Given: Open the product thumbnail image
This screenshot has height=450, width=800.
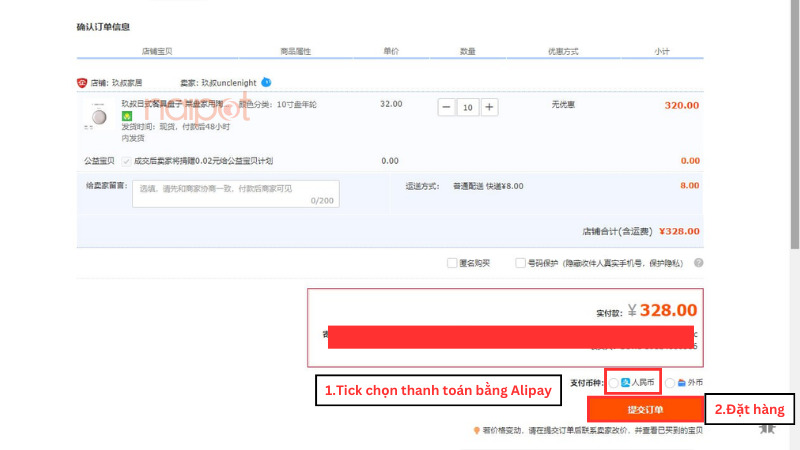Looking at the screenshot, I should [x=98, y=116].
